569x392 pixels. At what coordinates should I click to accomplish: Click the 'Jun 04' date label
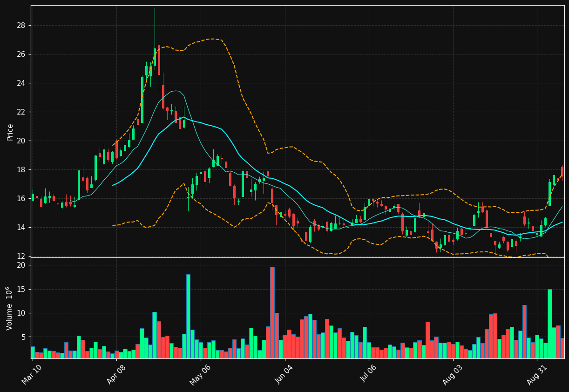point(284,375)
